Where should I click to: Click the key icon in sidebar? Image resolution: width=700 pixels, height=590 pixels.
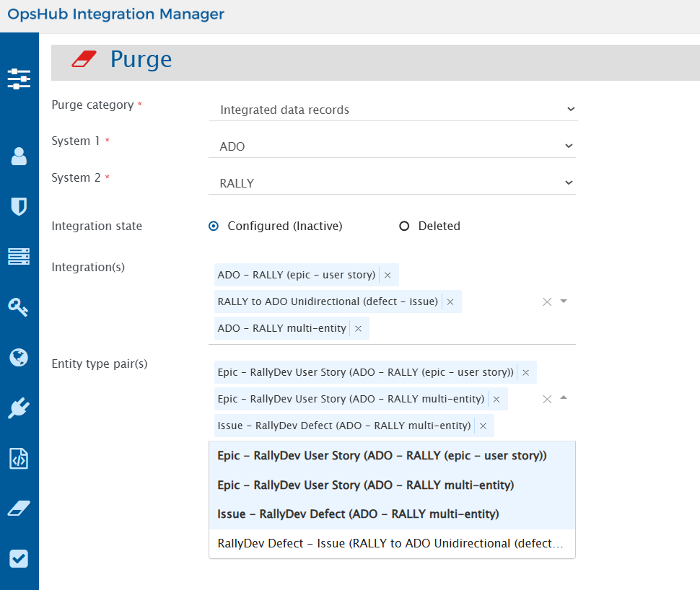point(19,307)
